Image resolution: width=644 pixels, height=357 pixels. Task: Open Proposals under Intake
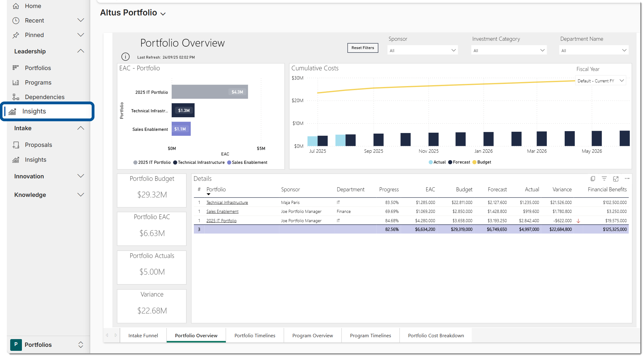[x=38, y=145]
